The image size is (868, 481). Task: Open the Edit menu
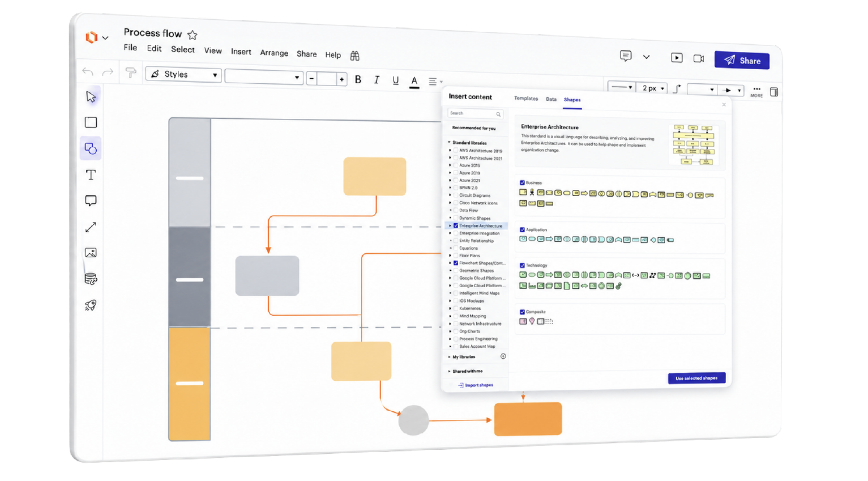pyautogui.click(x=154, y=49)
